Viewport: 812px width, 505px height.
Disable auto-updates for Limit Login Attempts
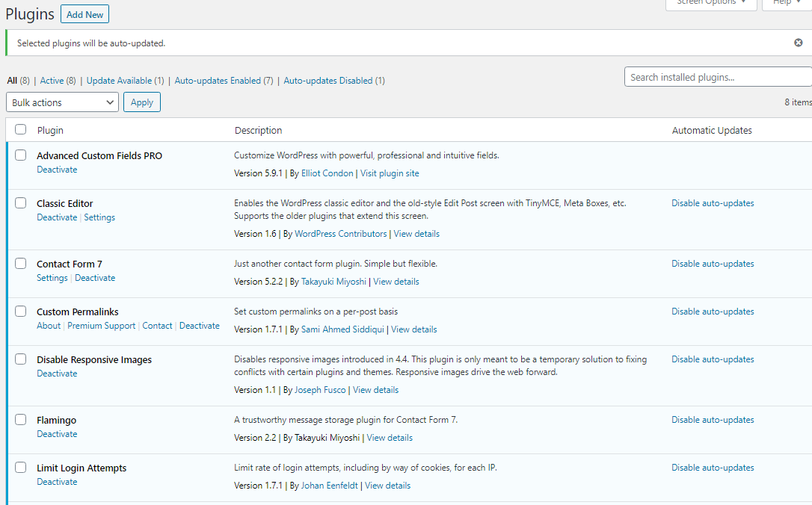(713, 468)
